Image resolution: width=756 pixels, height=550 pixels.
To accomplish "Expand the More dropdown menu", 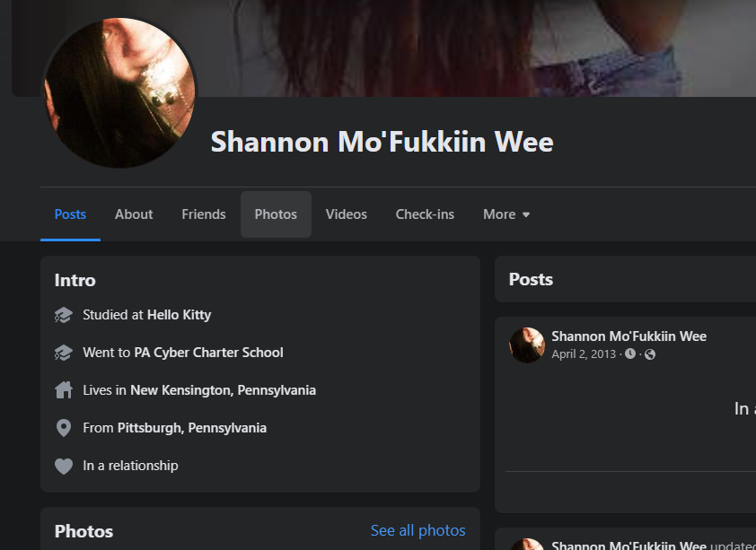I will click(x=506, y=214).
